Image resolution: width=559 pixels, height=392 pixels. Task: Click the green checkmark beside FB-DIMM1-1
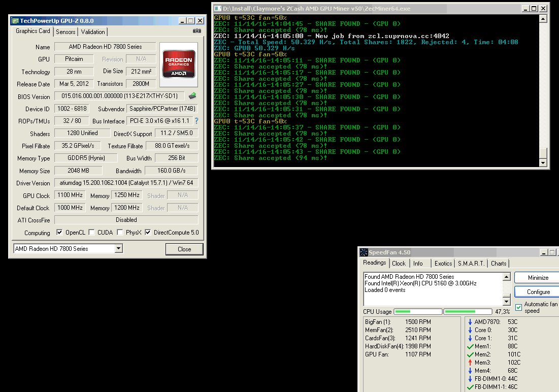(470, 387)
